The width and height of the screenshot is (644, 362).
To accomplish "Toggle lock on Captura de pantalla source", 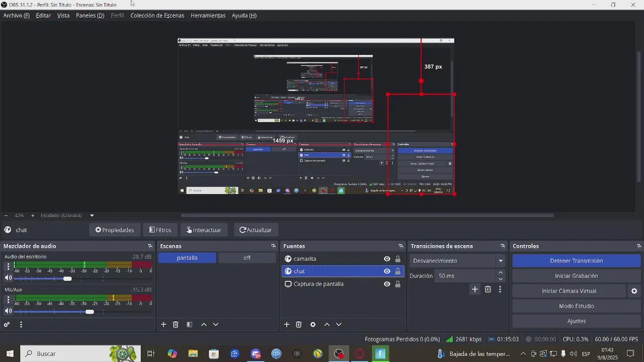I will [x=398, y=284].
